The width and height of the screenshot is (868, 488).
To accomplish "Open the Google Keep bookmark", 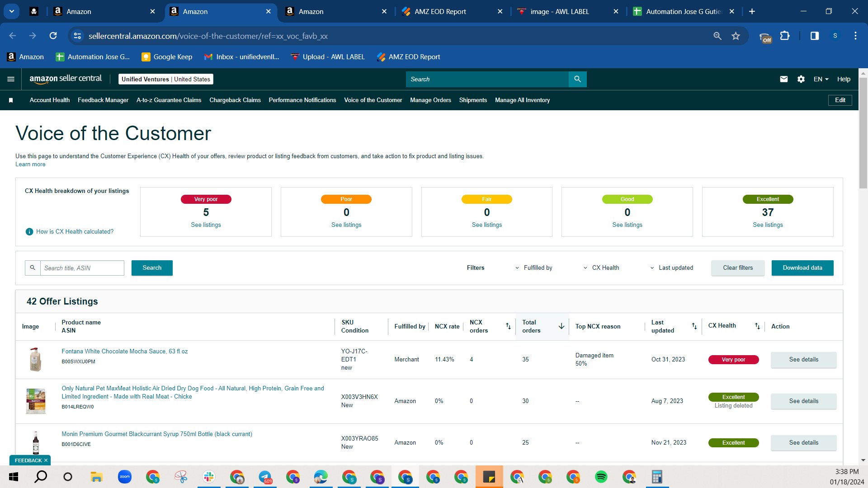I will click(x=167, y=57).
